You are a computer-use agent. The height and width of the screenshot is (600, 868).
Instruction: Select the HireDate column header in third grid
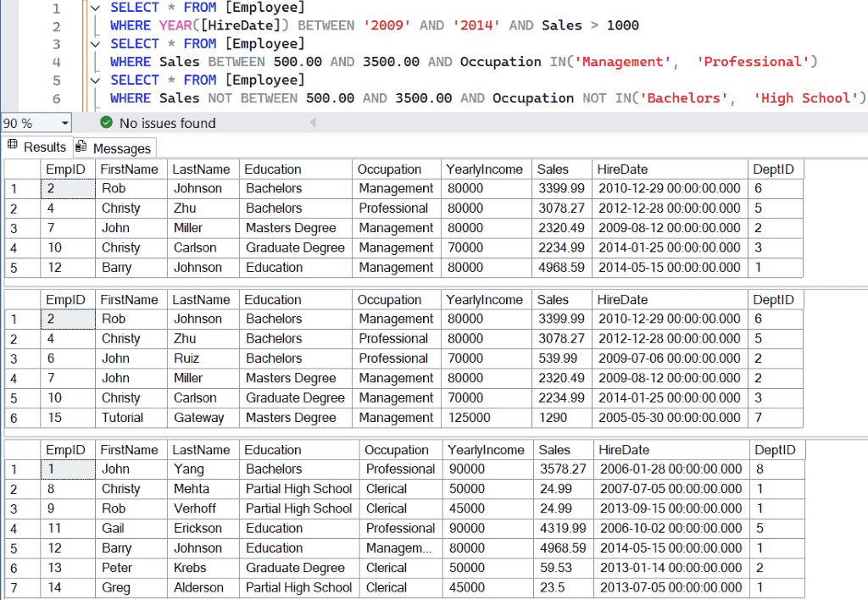pos(670,449)
